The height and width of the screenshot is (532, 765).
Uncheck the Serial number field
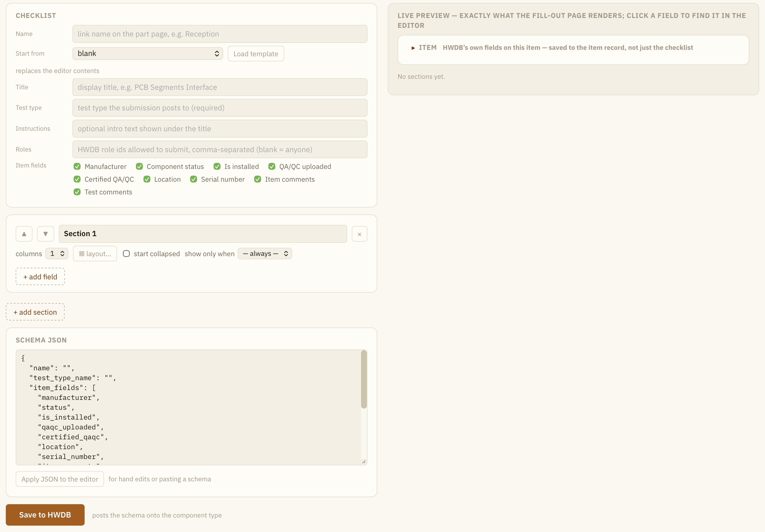pos(194,179)
